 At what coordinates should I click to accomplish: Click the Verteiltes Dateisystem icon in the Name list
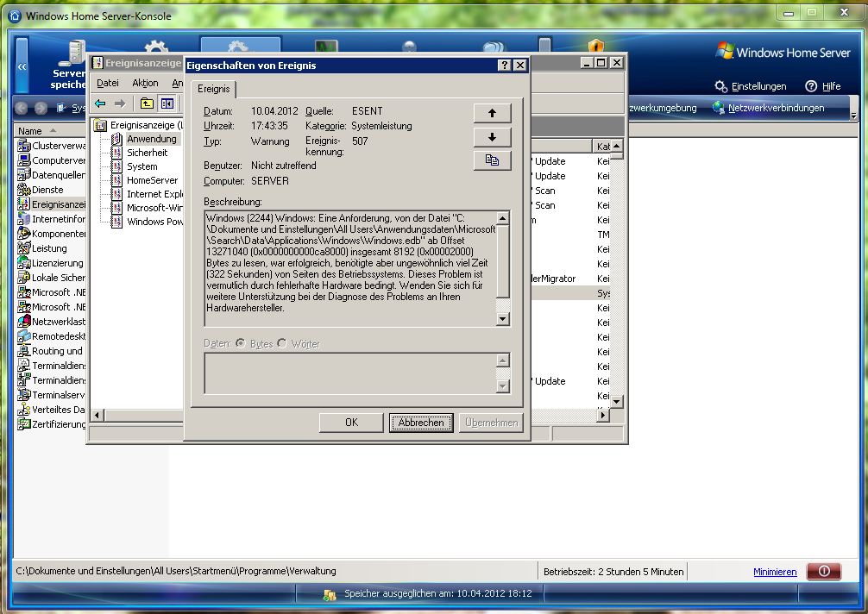coord(24,410)
